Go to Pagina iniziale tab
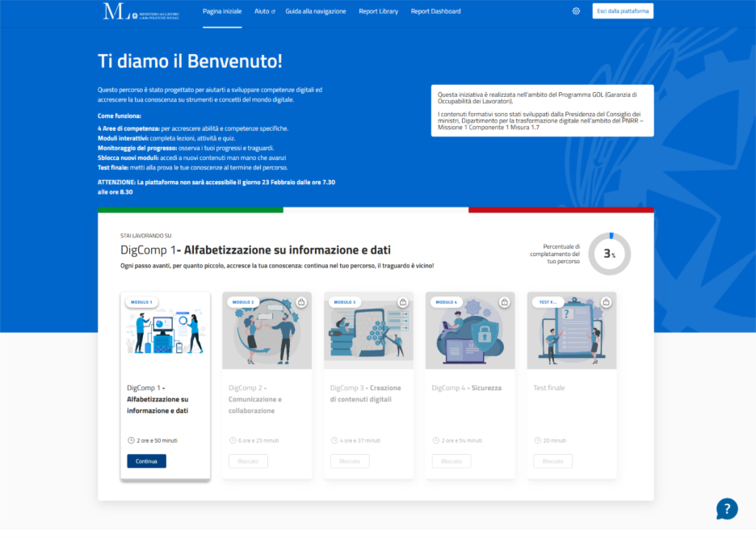Viewport: 756px width, 538px height. point(222,11)
